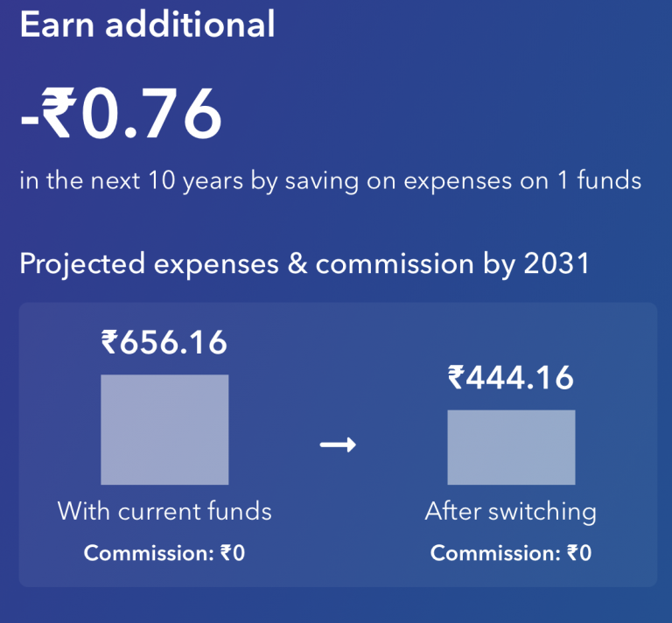Select the after switching expense bar

(511, 447)
